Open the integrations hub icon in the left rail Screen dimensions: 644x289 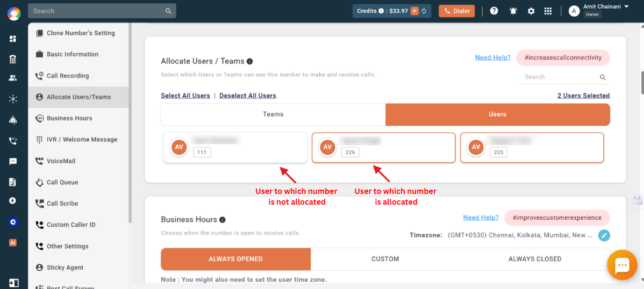tap(13, 99)
